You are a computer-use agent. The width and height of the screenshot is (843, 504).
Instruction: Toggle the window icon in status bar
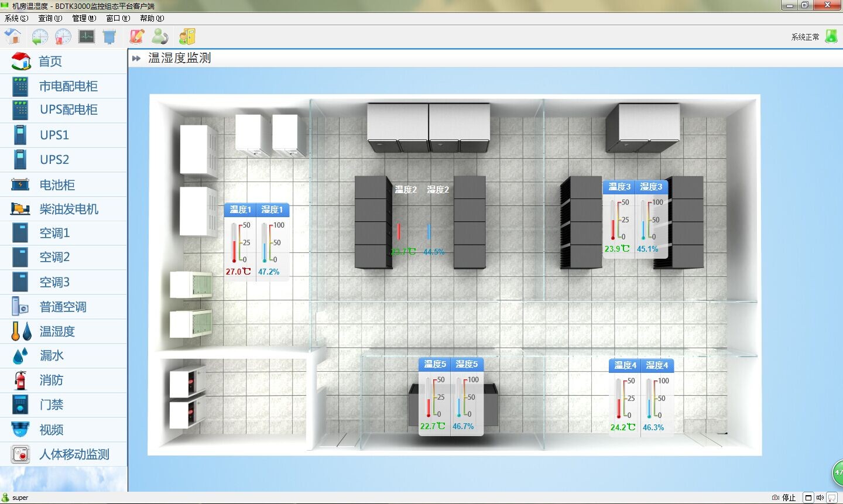pyautogui.click(x=808, y=498)
